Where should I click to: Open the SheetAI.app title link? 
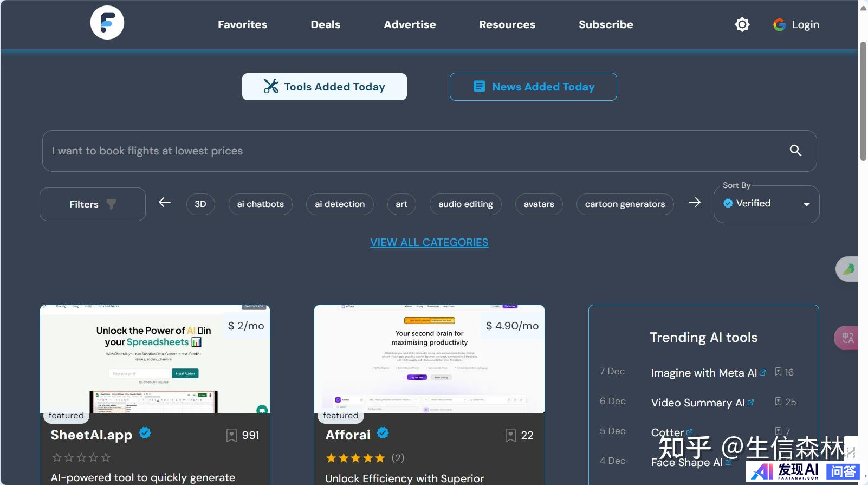coord(92,435)
